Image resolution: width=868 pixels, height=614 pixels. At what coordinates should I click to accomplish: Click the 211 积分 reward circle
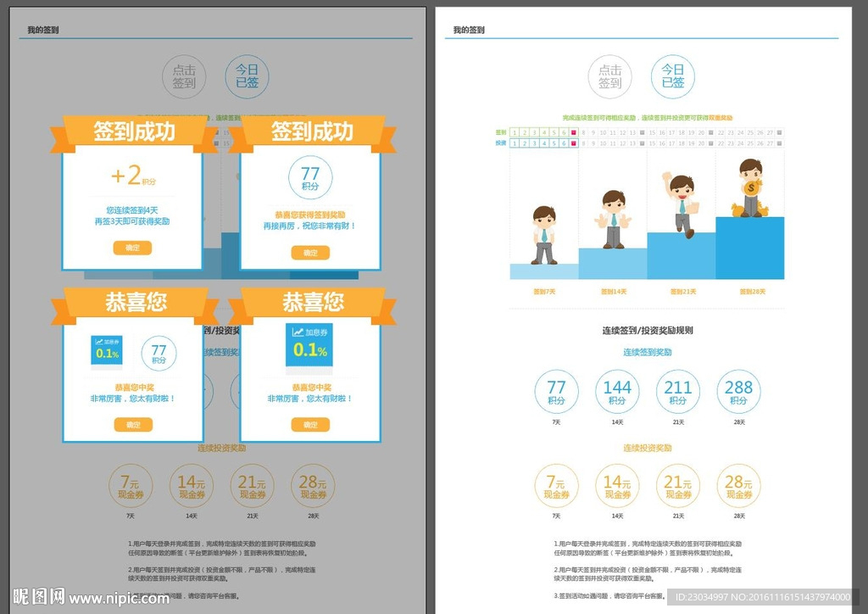[677, 392]
